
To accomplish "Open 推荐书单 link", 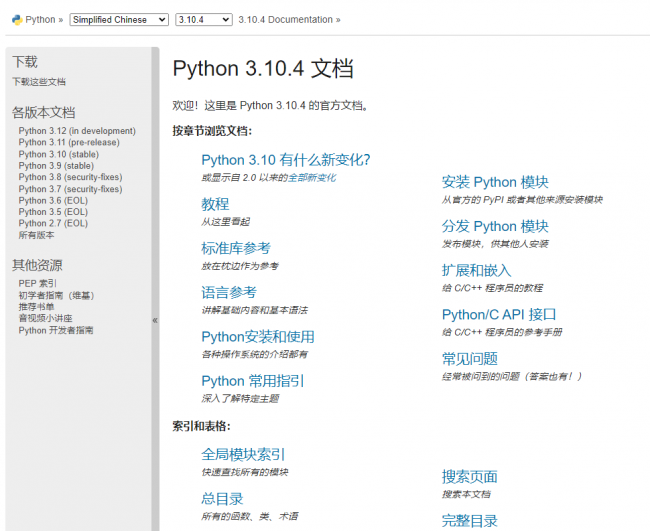I will click(x=36, y=307).
